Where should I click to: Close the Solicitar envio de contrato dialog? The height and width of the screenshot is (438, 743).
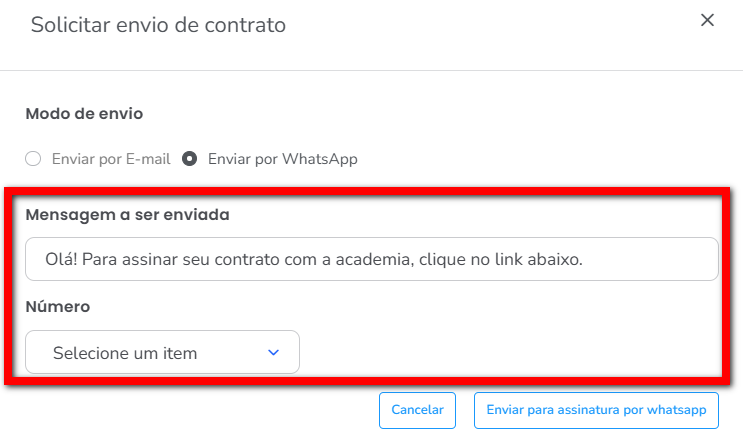(x=707, y=20)
